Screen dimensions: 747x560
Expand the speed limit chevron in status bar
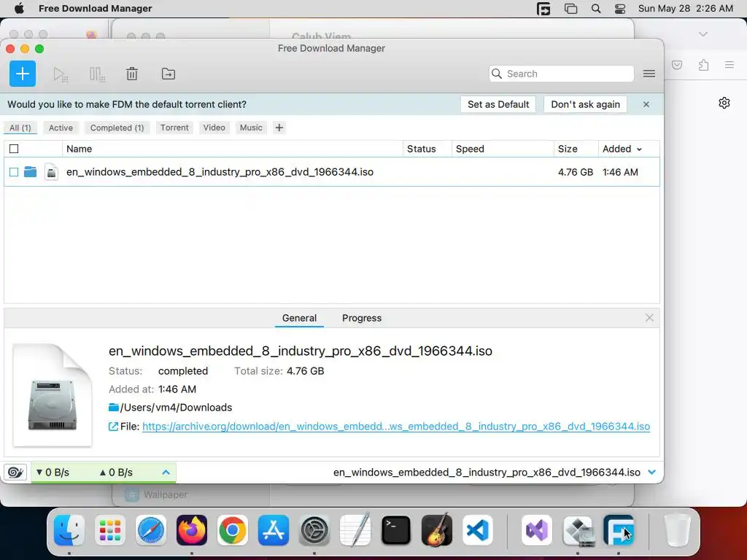[x=166, y=472]
